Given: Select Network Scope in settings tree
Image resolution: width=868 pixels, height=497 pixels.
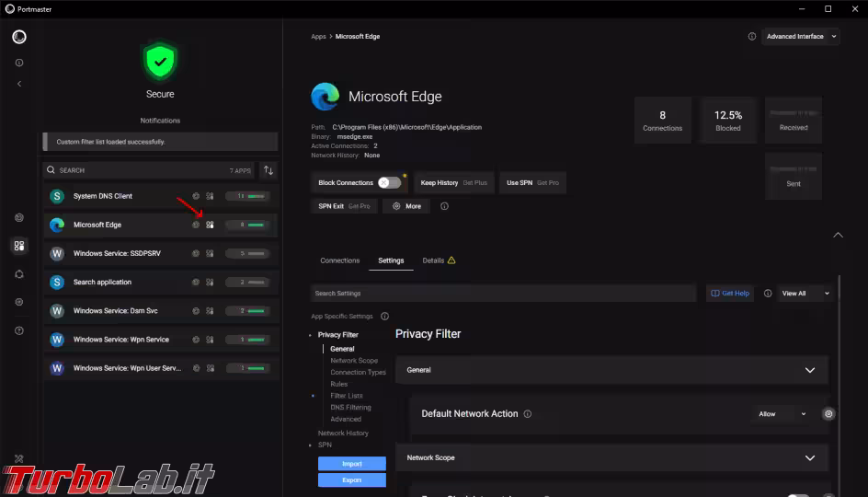Looking at the screenshot, I should [x=354, y=361].
